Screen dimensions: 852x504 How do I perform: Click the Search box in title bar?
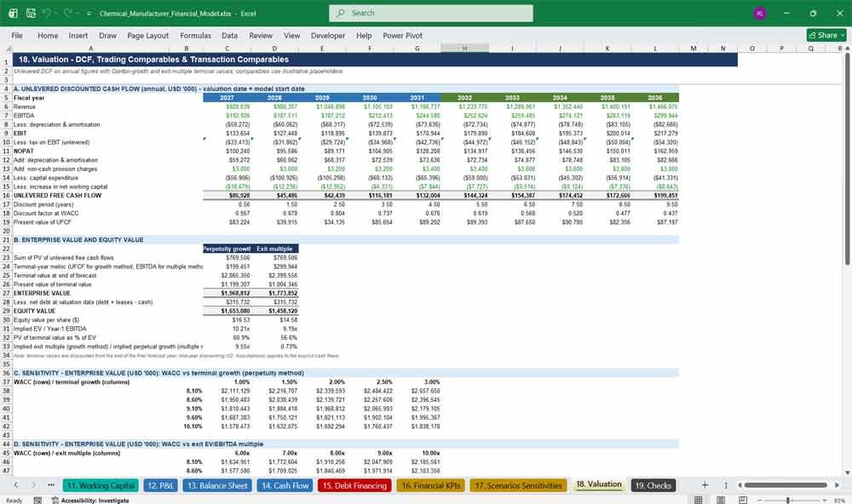pyautogui.click(x=431, y=13)
